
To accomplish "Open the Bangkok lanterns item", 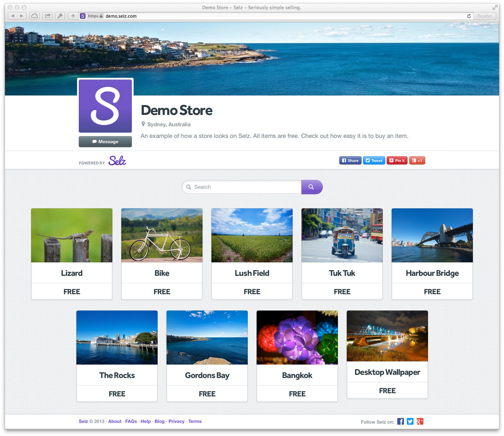I will pyautogui.click(x=297, y=338).
